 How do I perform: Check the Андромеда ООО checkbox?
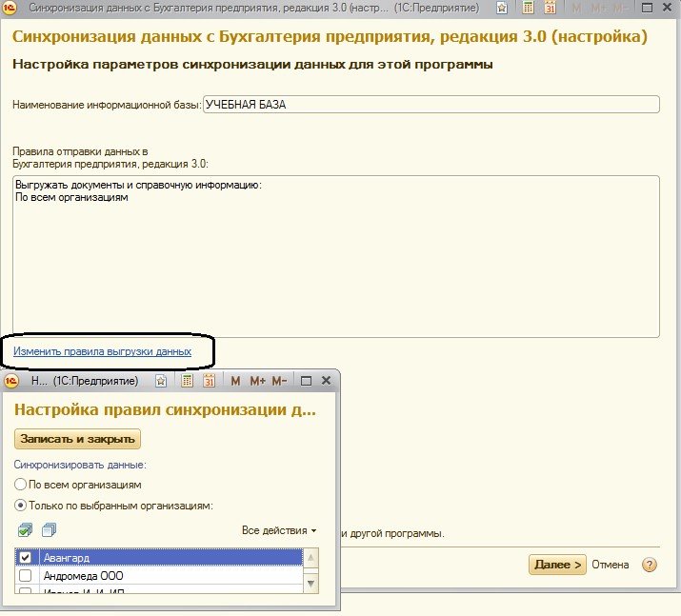[25, 576]
